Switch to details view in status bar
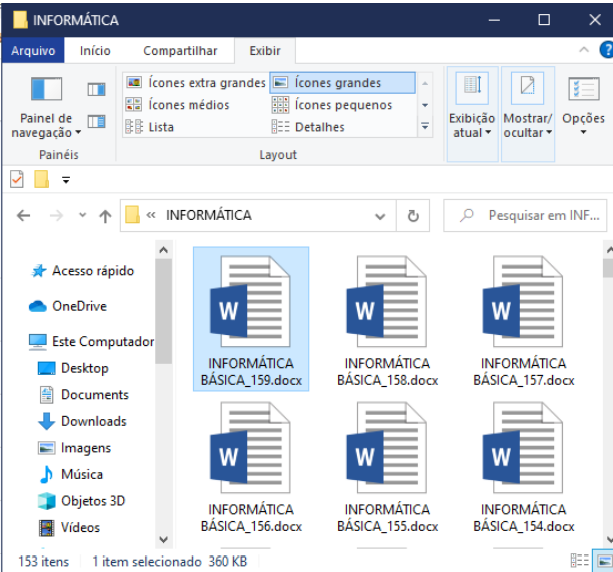The height and width of the screenshot is (572, 613). 580,561
